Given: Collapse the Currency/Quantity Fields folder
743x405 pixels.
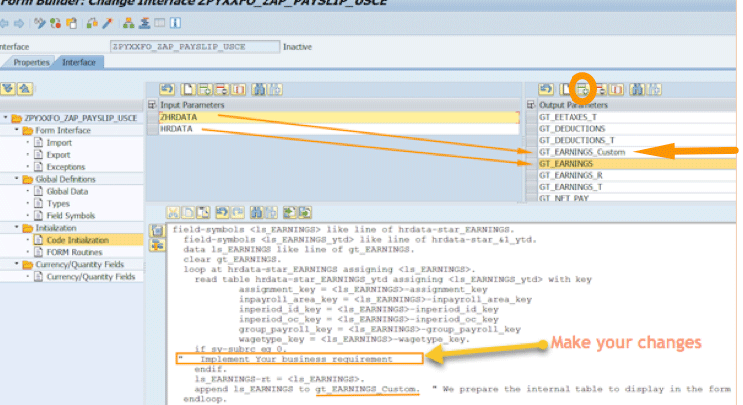Looking at the screenshot, I should 17,264.
